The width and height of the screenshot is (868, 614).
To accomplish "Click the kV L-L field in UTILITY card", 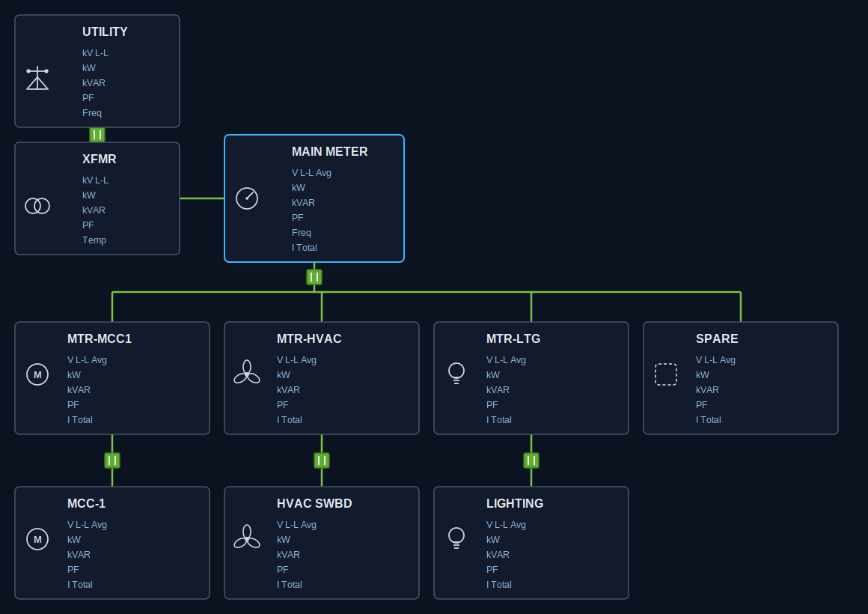I will point(95,53).
